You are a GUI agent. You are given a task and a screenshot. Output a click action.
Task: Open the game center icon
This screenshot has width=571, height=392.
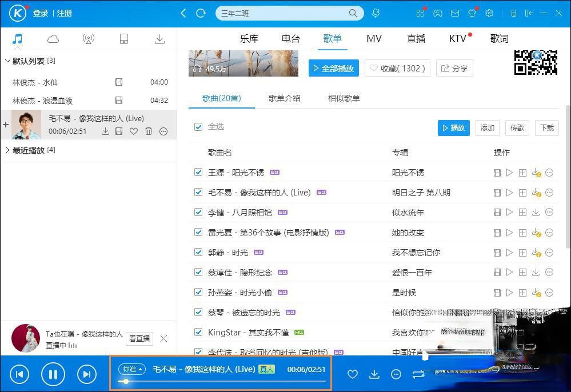click(437, 13)
